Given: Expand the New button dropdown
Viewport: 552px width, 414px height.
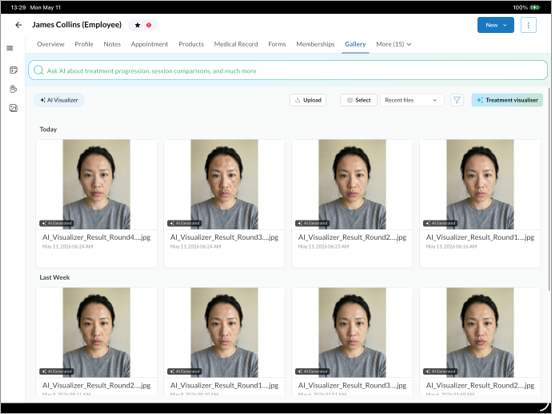Looking at the screenshot, I should click(x=495, y=25).
